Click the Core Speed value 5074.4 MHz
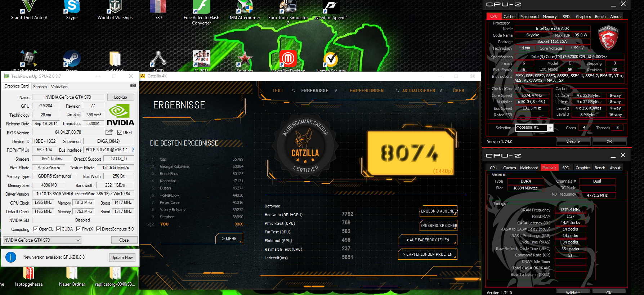The height and width of the screenshot is (295, 644). (532, 95)
